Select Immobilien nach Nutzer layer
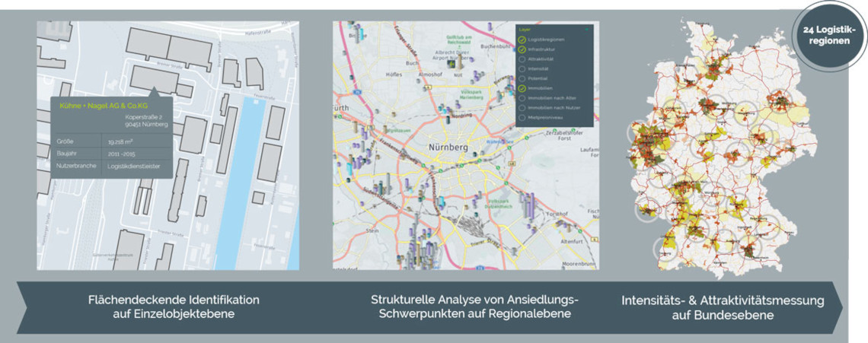 coord(522,108)
